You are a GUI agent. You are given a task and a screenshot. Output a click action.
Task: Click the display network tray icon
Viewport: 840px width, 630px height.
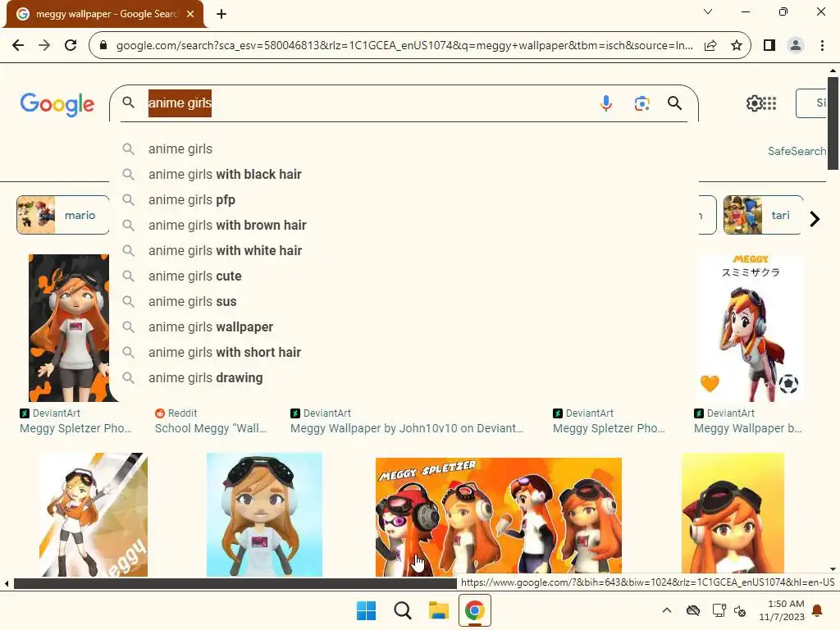[719, 610]
